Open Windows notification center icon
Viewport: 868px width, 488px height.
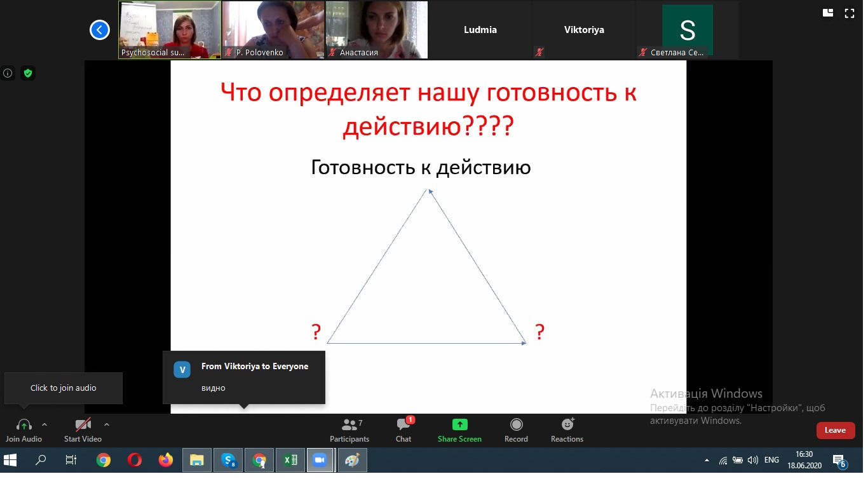pos(839,461)
